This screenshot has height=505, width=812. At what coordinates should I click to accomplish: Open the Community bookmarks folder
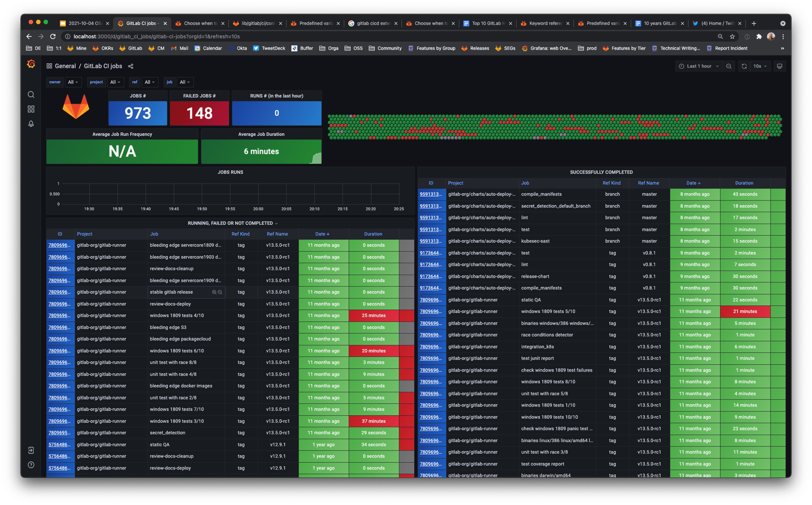385,48
